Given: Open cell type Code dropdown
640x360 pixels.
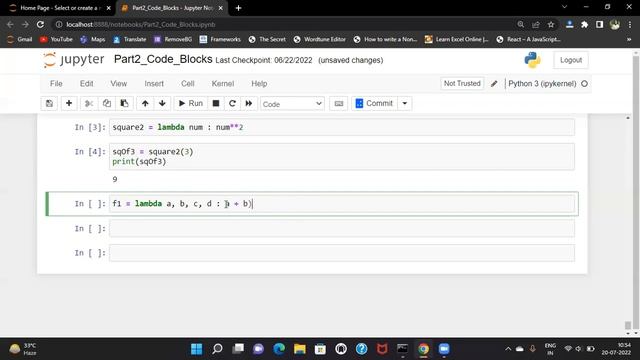Looking at the screenshot, I should [292, 104].
